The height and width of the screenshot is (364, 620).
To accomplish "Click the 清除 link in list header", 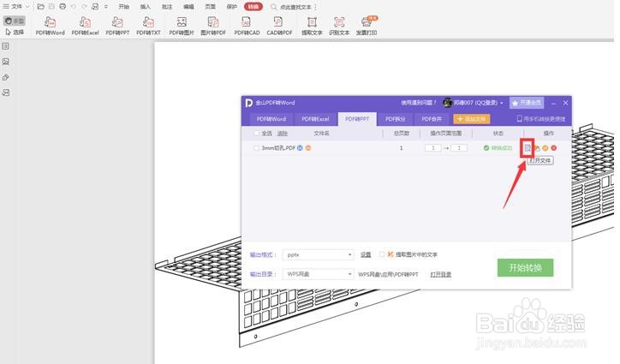I will (x=282, y=134).
